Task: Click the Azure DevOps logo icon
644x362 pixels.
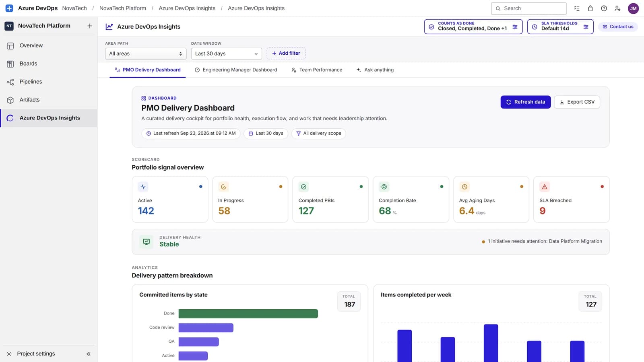Action: 9,8
